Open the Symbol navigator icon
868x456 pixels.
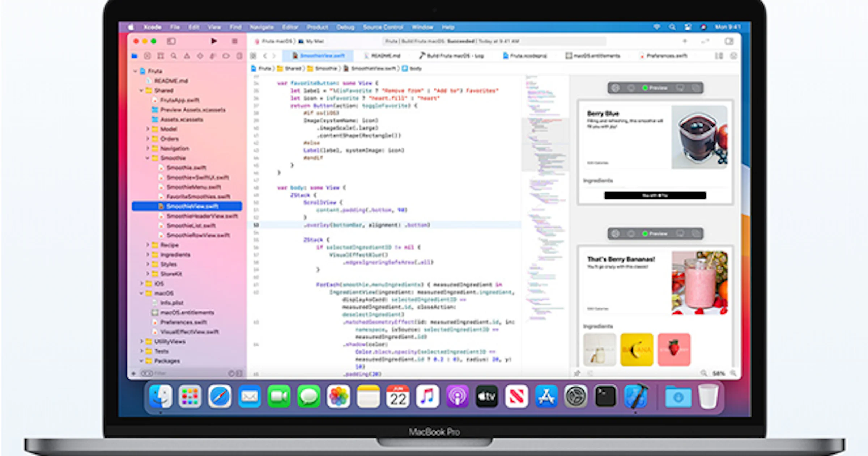tap(161, 56)
